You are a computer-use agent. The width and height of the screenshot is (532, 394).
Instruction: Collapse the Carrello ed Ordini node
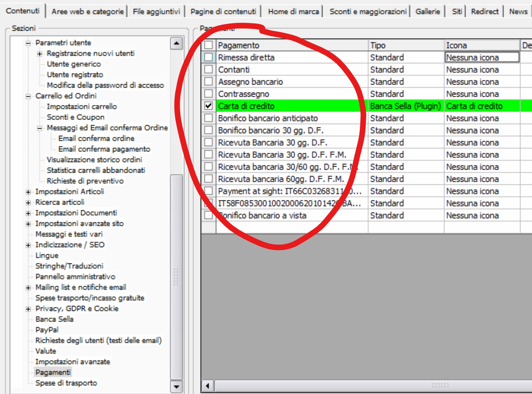(x=28, y=96)
